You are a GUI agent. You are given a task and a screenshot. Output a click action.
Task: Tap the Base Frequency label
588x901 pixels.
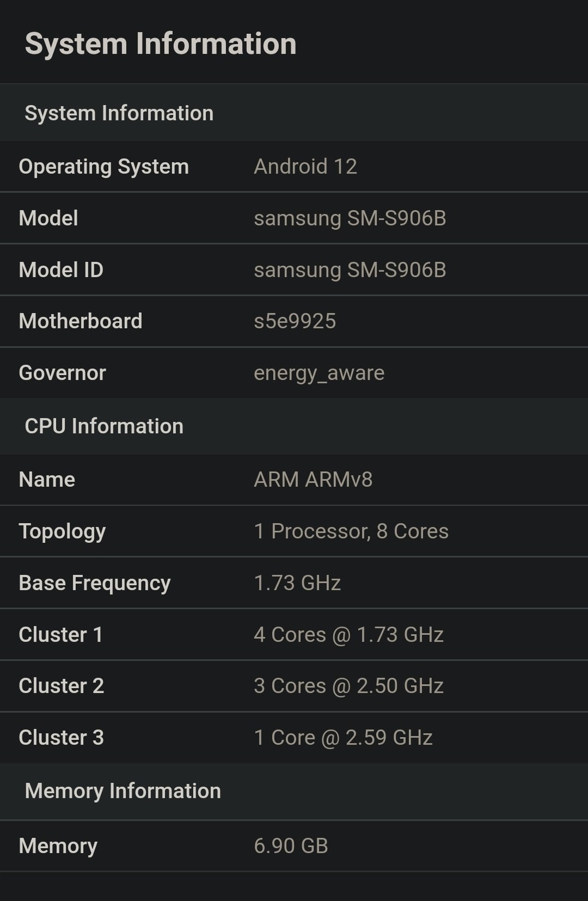click(x=94, y=583)
